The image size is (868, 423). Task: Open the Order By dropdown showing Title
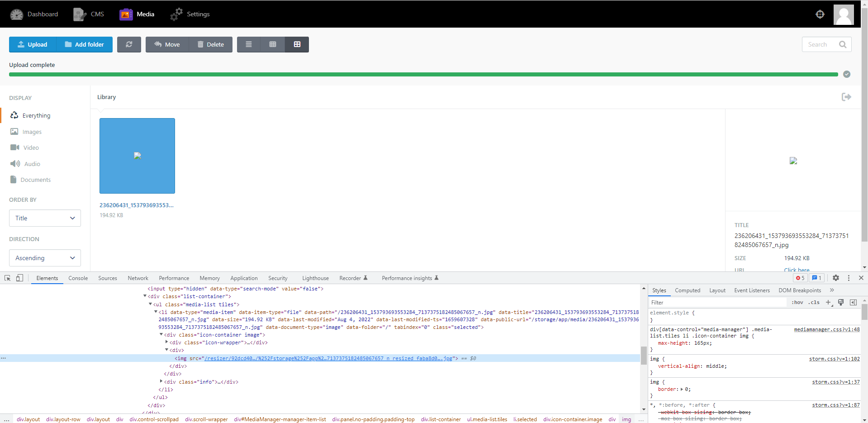pos(44,218)
